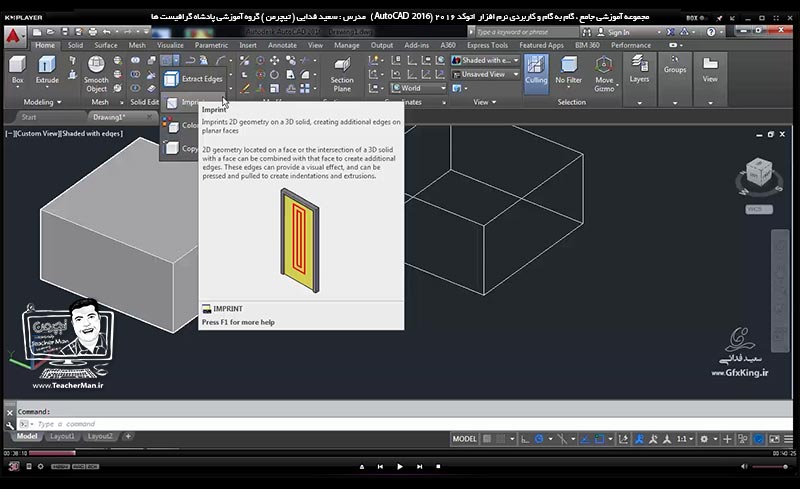Click the New drawing icon in quick access
The height and width of the screenshot is (489, 800).
click(x=37, y=32)
